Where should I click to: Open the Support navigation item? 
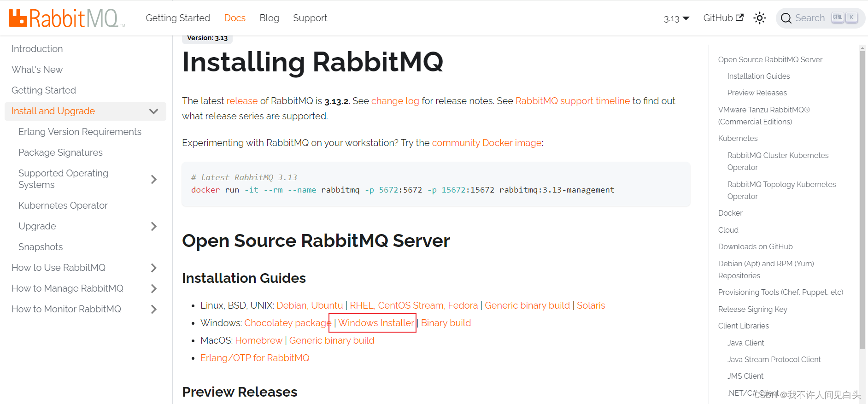[310, 18]
